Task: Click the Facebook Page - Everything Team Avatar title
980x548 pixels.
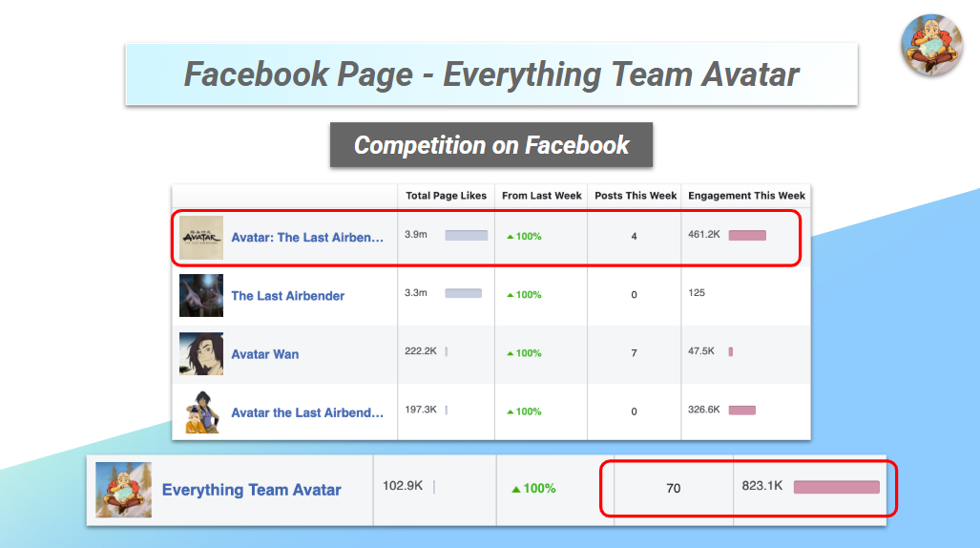Action: click(x=491, y=74)
